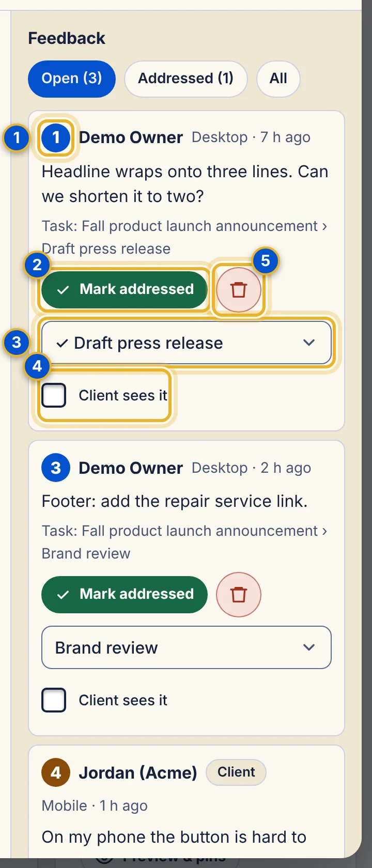Screen dimensions: 372x868
Task: Click 'Mobile · 1 h ago' timestamp
Action: [x=95, y=806]
